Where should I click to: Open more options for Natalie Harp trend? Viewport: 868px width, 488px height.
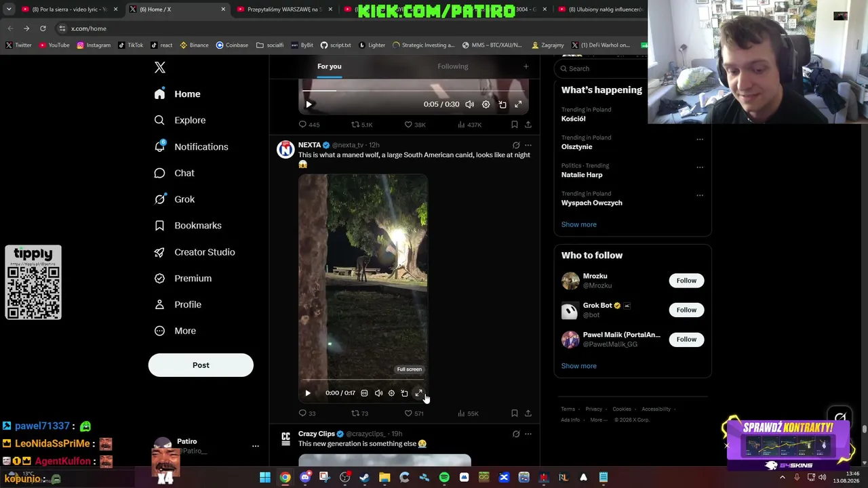[700, 167]
